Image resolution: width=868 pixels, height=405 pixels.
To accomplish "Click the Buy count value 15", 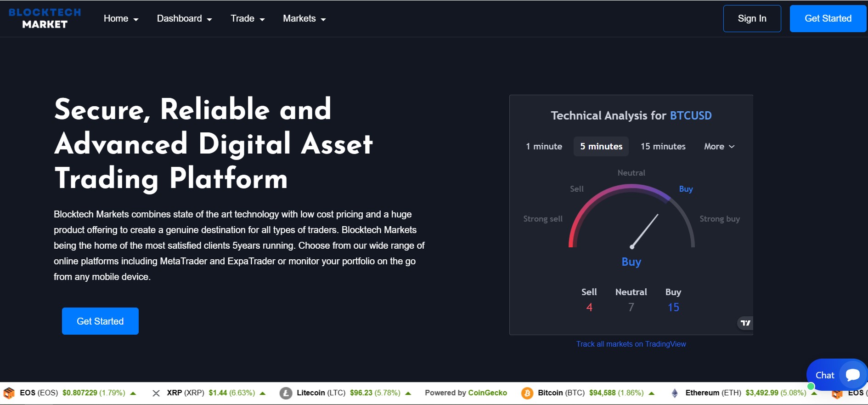I will click(673, 307).
